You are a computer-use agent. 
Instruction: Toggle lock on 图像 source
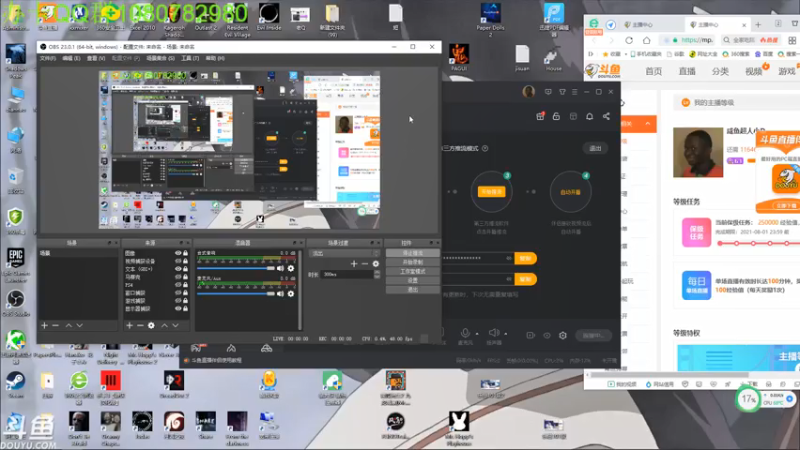[x=186, y=253]
